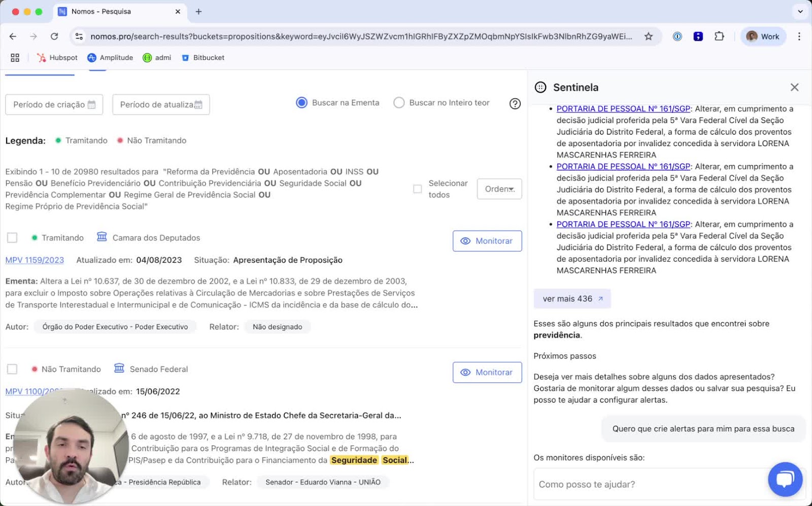812x506 pixels.
Task: Close the Nomos - Pesquisa tab
Action: click(178, 12)
